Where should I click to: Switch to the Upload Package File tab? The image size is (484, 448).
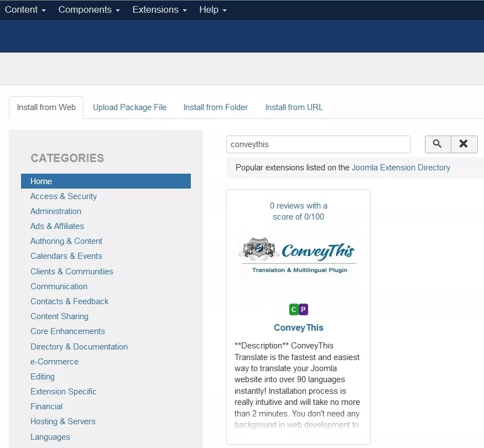[x=129, y=107]
